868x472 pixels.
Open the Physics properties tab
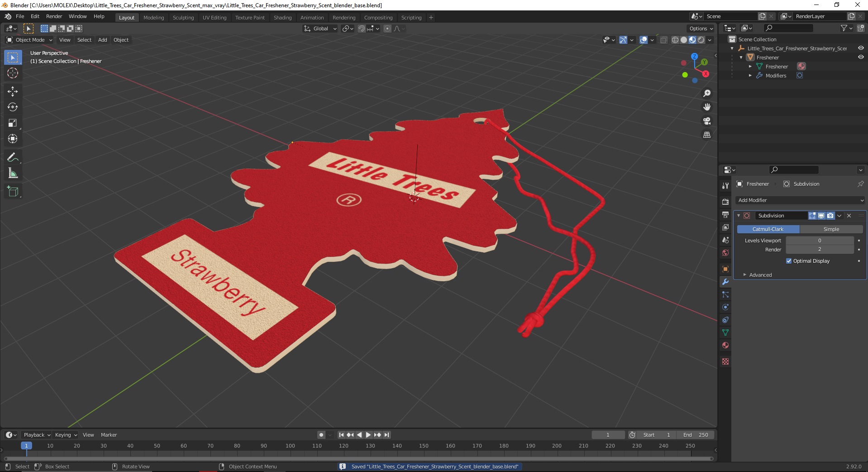click(x=725, y=307)
